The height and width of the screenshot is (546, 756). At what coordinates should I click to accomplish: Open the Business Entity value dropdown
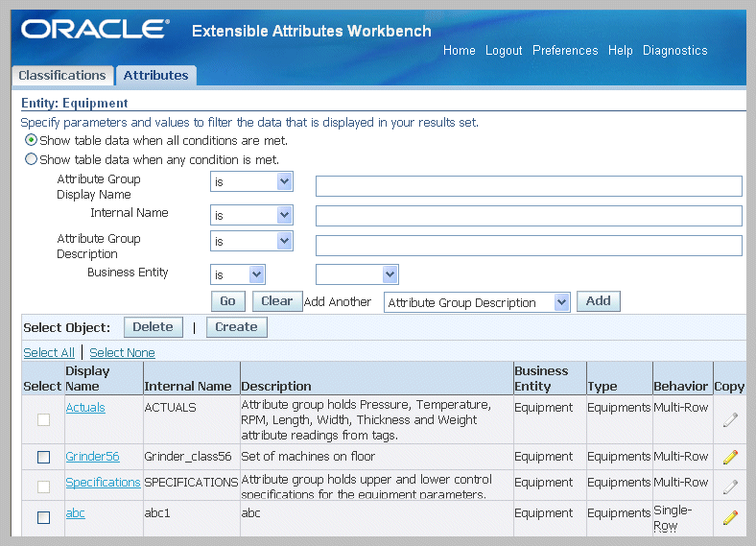[357, 274]
